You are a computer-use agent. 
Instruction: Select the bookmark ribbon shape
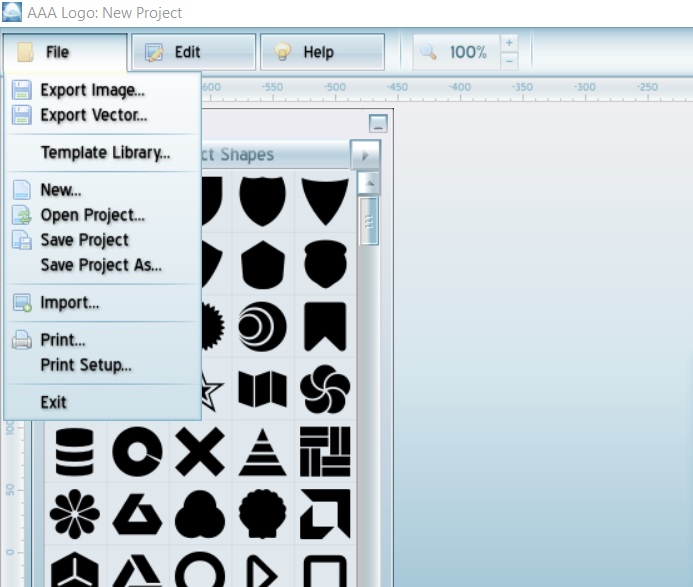325,326
